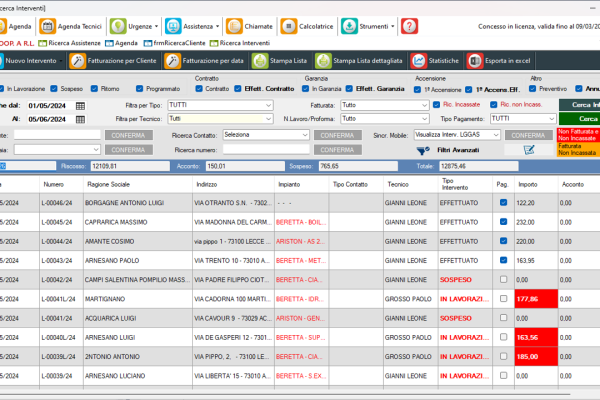The width and height of the screenshot is (600, 400).
Task: Open the Statistiche chart icon
Action: pyautogui.click(x=419, y=61)
